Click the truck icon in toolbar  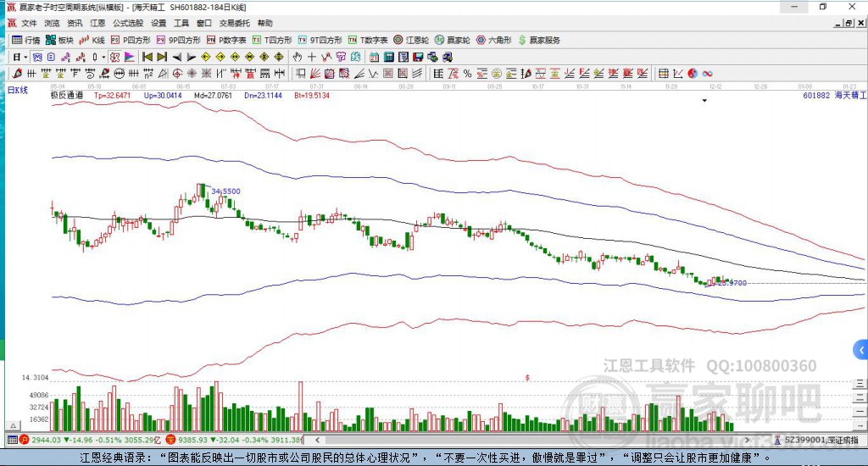point(448,57)
